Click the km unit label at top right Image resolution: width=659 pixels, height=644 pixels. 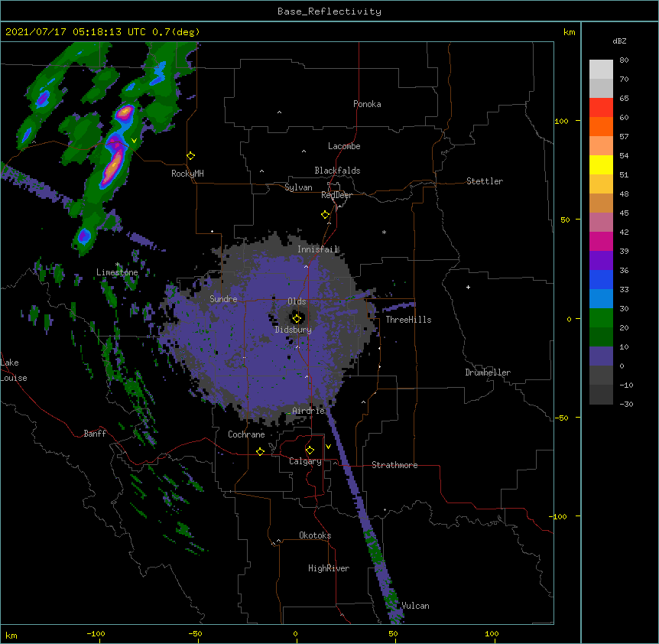(x=570, y=32)
